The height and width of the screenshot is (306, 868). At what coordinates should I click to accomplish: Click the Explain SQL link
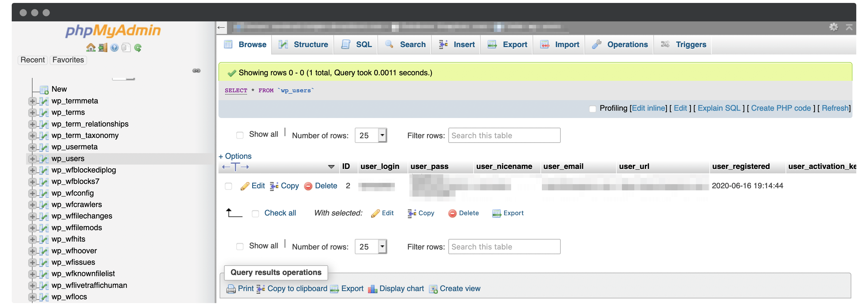point(718,108)
